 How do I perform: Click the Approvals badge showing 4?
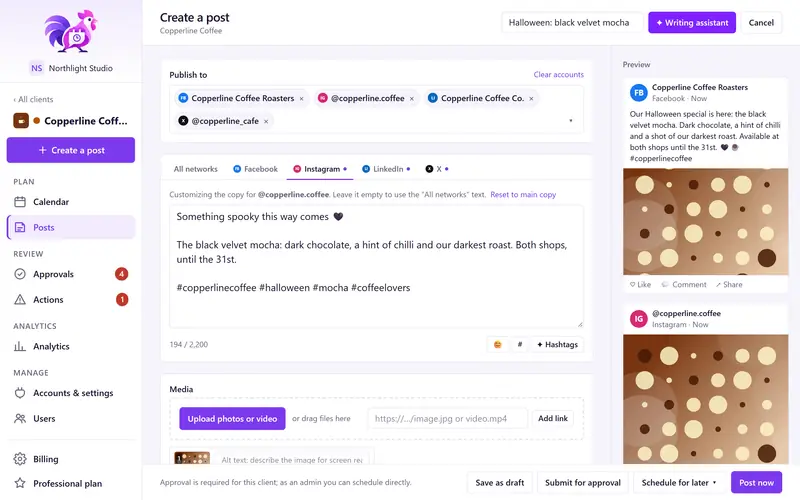(x=121, y=274)
